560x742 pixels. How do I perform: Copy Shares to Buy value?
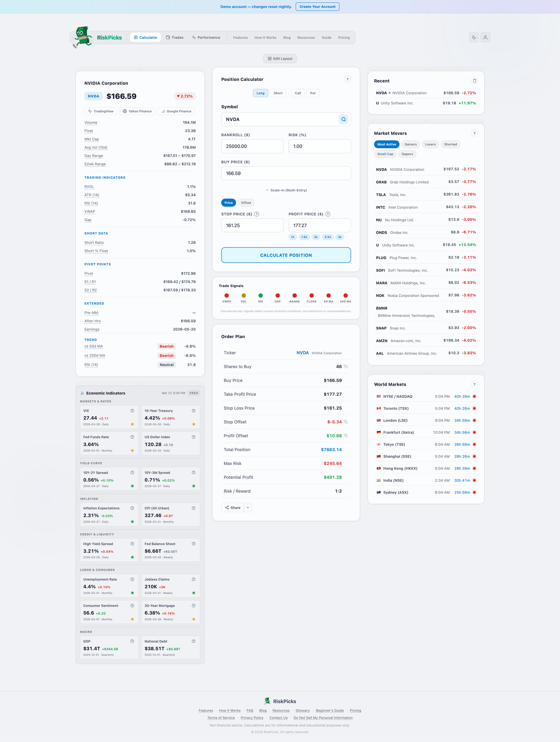coord(346,367)
